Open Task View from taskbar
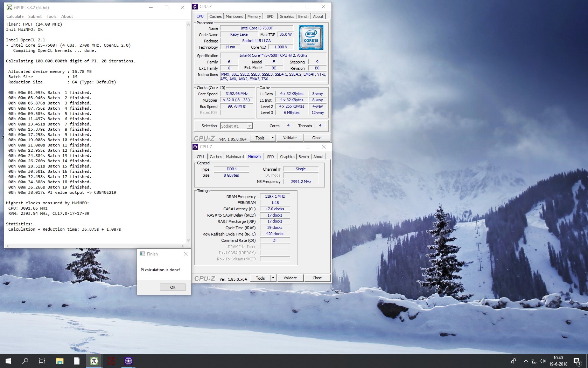This screenshot has width=588, height=368. (42, 361)
